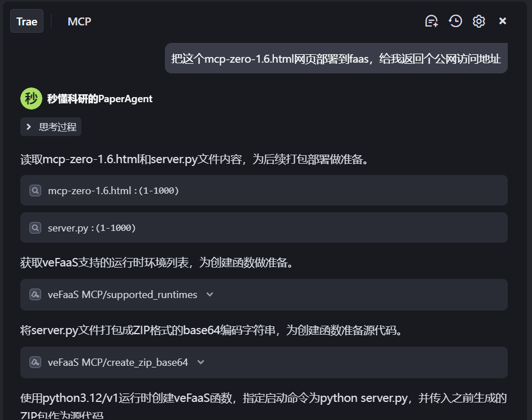The image size is (532, 420).
Task: Switch to the MCP tab
Action: click(x=80, y=21)
